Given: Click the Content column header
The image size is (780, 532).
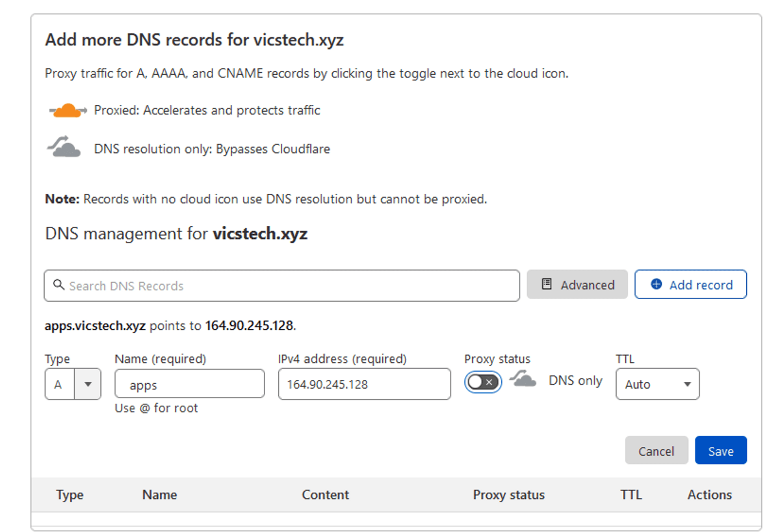Looking at the screenshot, I should pos(325,495).
